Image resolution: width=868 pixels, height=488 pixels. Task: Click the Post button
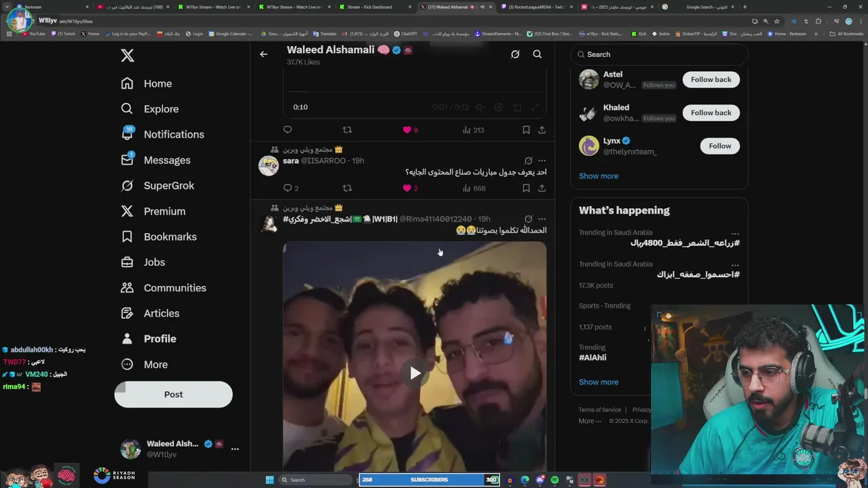tap(173, 394)
